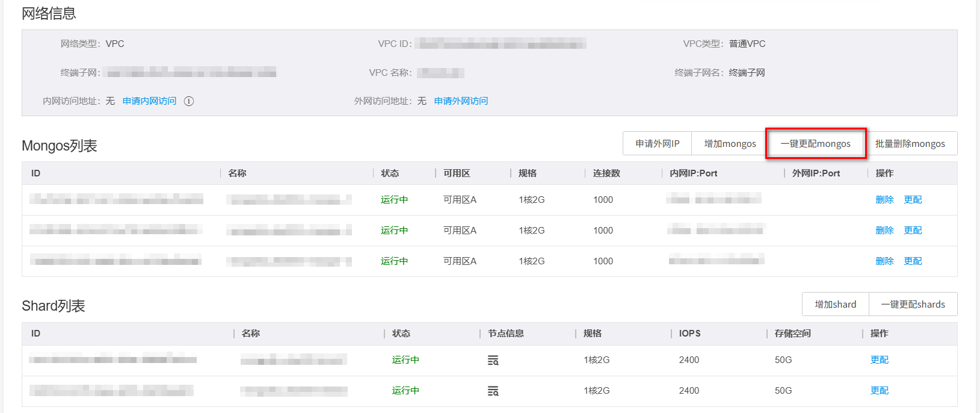The height and width of the screenshot is (413, 980).
Task: Click 更配 for the second shard row
Action: tap(879, 391)
